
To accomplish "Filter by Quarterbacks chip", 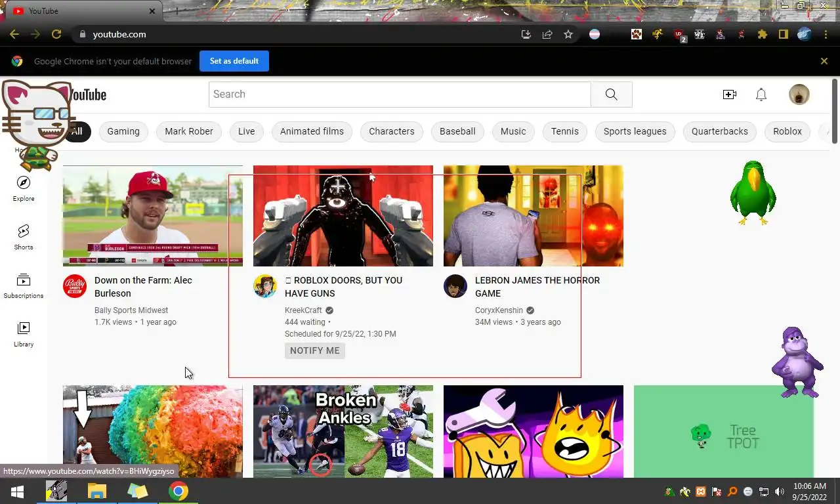I will 720,131.
